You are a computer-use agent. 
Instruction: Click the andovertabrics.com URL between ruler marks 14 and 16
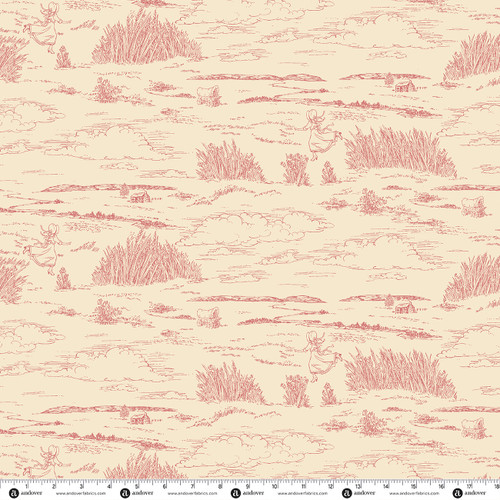pyautogui.click(x=414, y=493)
